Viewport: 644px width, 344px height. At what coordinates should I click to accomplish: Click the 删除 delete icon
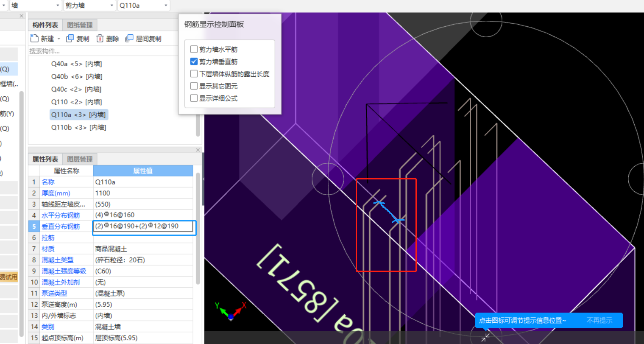pyautogui.click(x=100, y=39)
